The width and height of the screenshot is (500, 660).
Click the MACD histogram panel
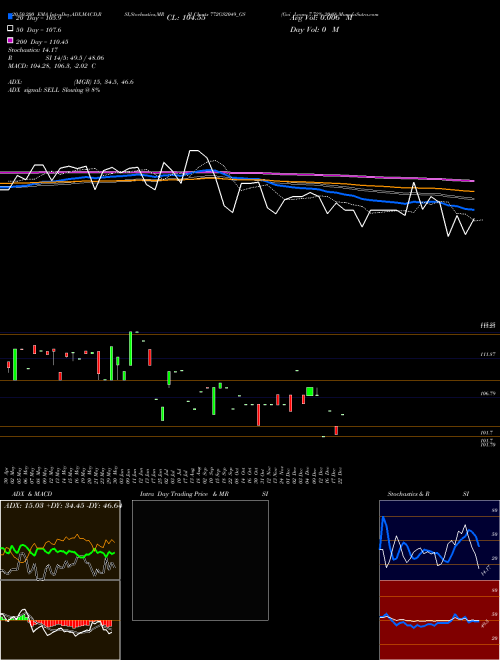pyautogui.click(x=60, y=620)
